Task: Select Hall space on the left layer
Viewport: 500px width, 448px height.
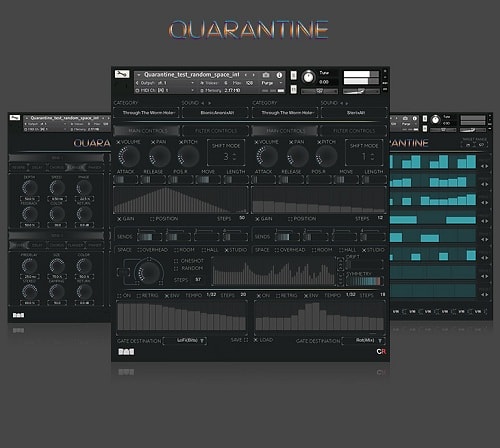Action: click(204, 250)
